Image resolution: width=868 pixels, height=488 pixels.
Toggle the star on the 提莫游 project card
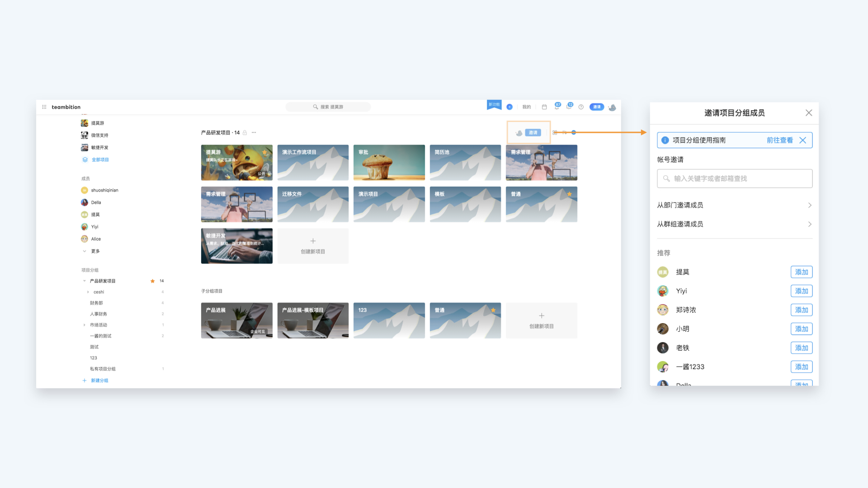coord(265,152)
